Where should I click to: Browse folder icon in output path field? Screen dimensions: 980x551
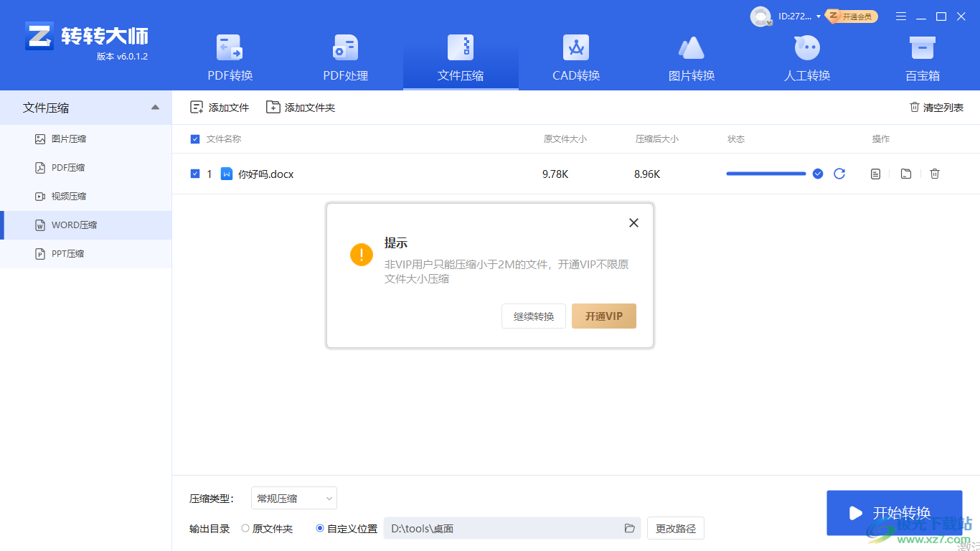[x=630, y=529]
